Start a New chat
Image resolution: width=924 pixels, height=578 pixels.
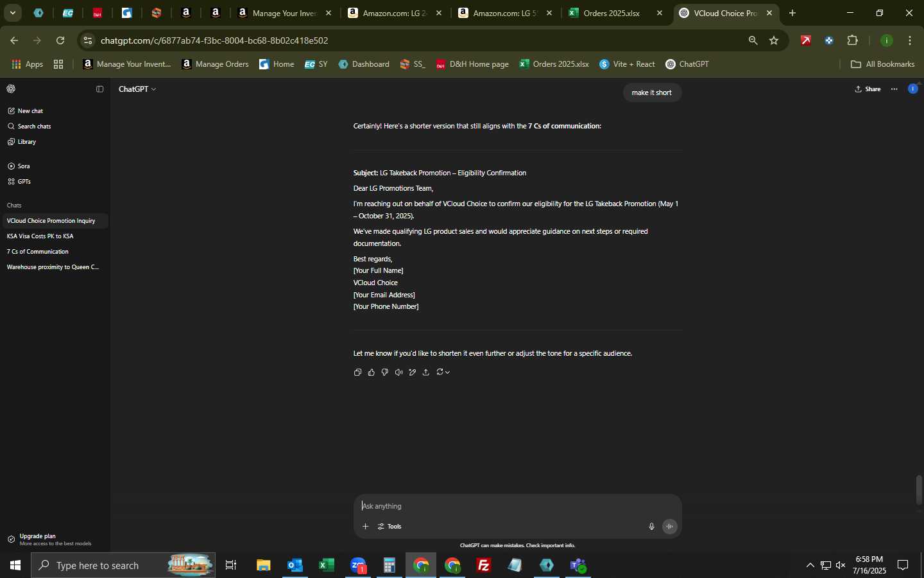[55, 111]
